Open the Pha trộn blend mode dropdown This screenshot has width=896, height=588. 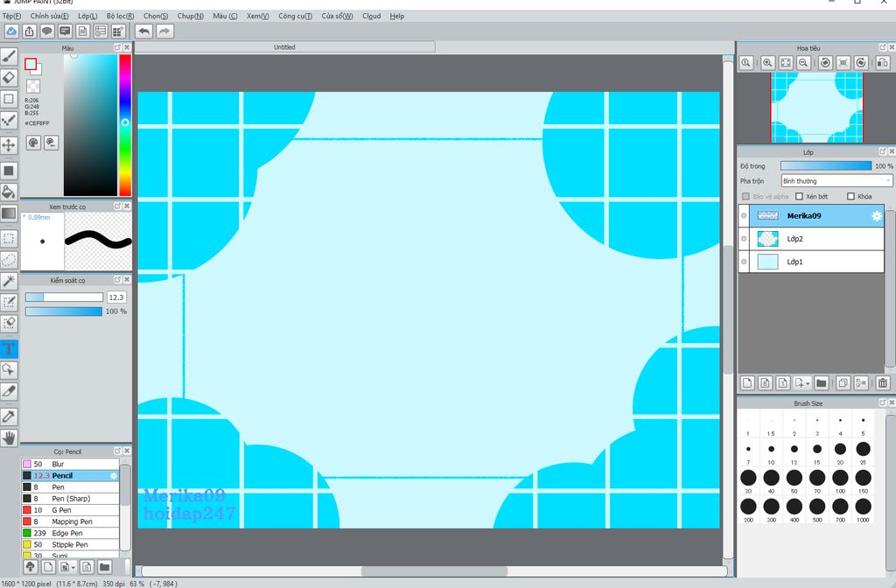click(836, 180)
